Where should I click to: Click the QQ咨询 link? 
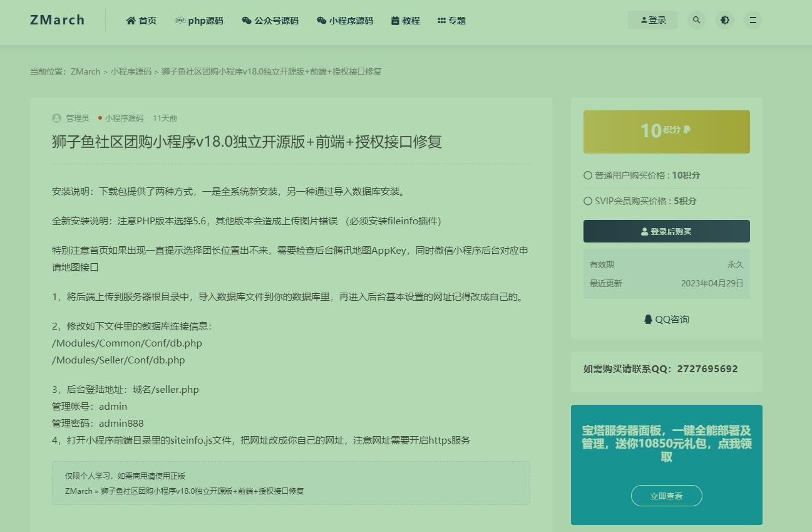click(666, 320)
